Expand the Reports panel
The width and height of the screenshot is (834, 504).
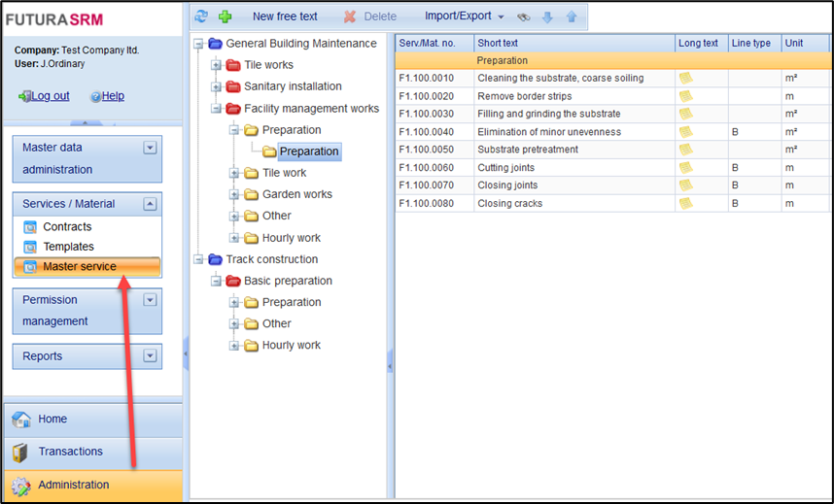150,356
